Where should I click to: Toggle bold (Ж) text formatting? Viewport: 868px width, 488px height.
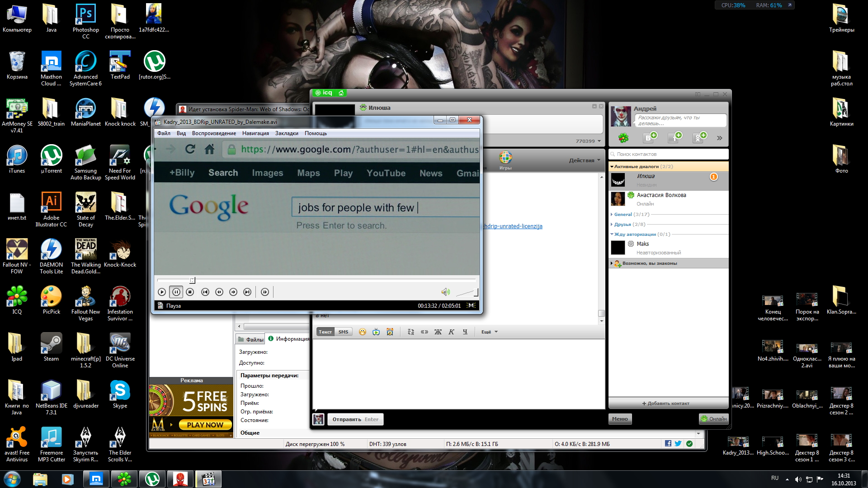pos(438,332)
